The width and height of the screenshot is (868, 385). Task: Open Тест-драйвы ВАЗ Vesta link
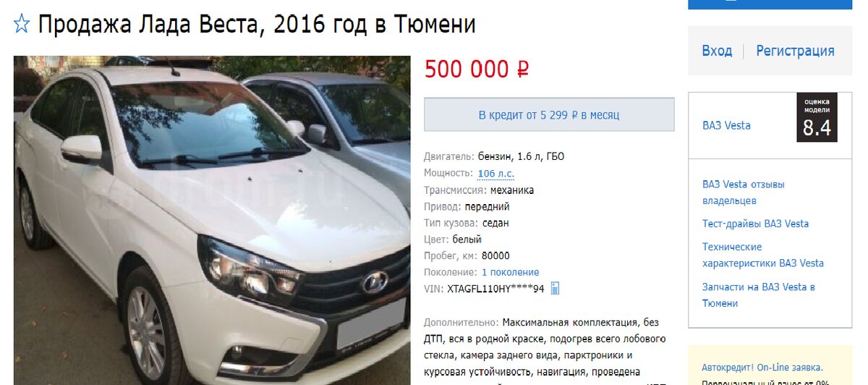point(755,224)
